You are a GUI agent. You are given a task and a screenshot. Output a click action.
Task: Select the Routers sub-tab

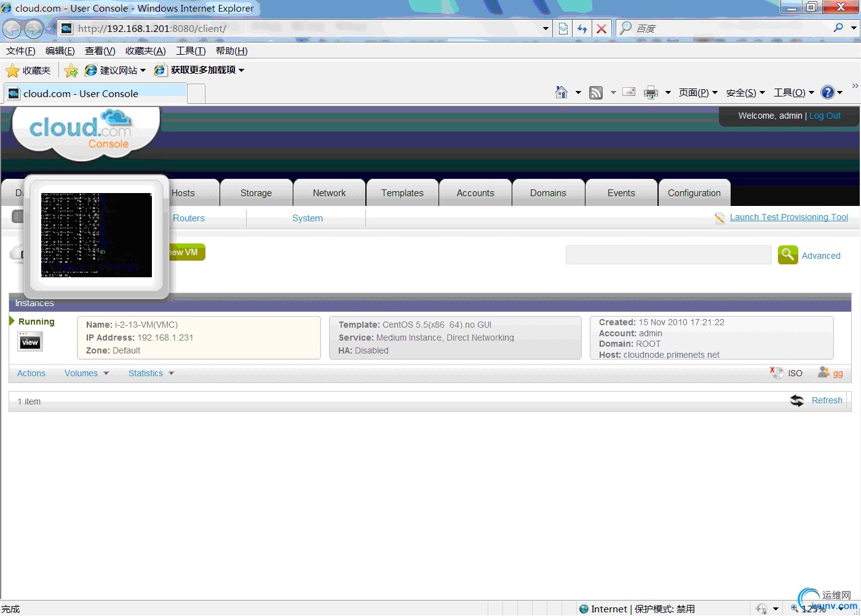(x=189, y=218)
